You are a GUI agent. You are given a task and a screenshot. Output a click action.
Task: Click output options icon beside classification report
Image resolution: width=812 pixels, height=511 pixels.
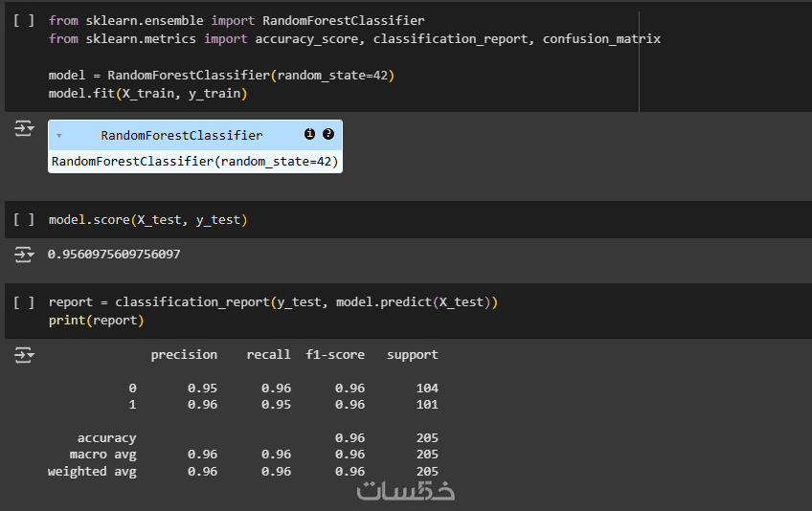pyautogui.click(x=24, y=355)
